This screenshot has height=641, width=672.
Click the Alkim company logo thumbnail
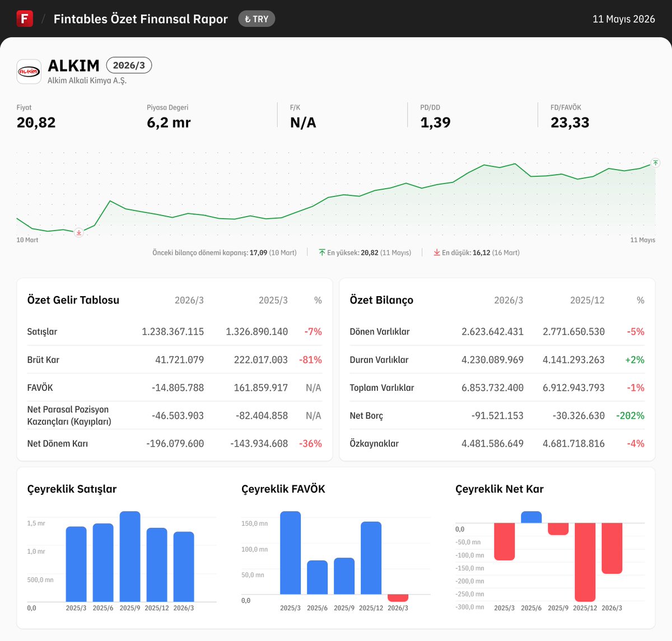[29, 72]
